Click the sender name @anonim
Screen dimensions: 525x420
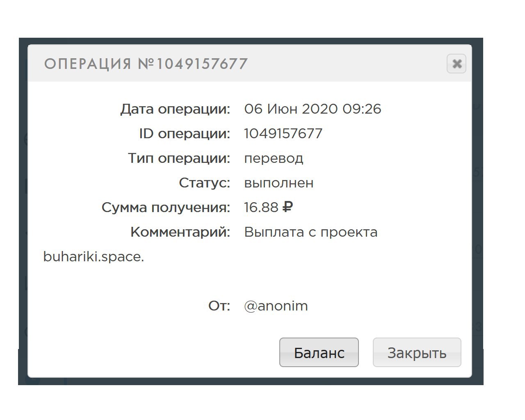click(x=276, y=306)
